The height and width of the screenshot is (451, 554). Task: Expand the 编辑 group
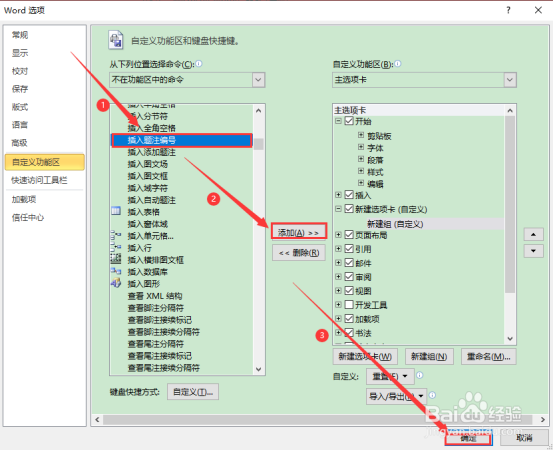(361, 183)
